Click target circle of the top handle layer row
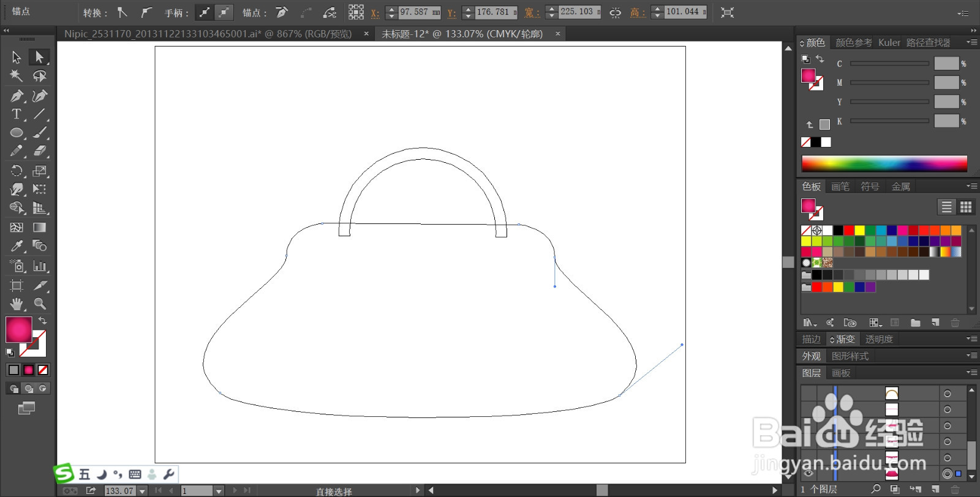 click(x=948, y=394)
